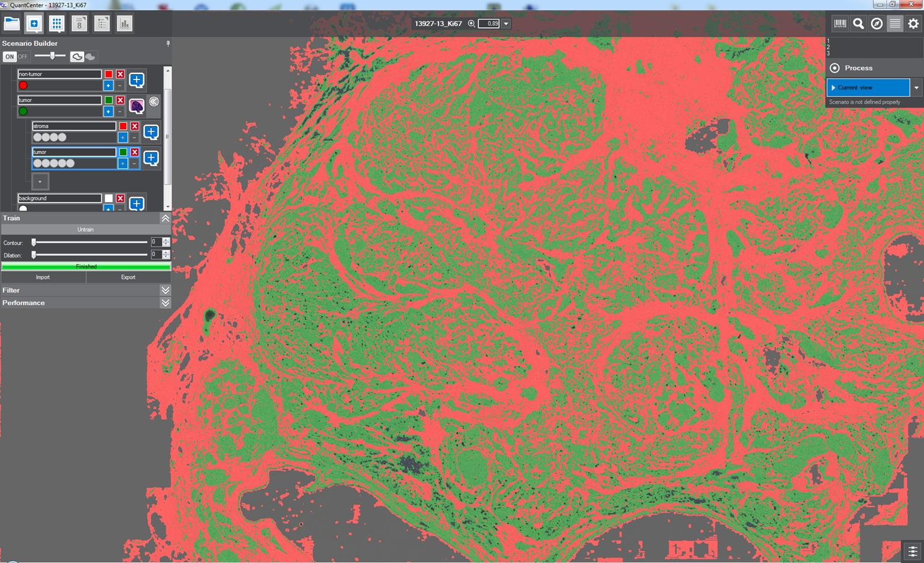Click the Export button
Viewport: 924px width, 563px height.
128,277
